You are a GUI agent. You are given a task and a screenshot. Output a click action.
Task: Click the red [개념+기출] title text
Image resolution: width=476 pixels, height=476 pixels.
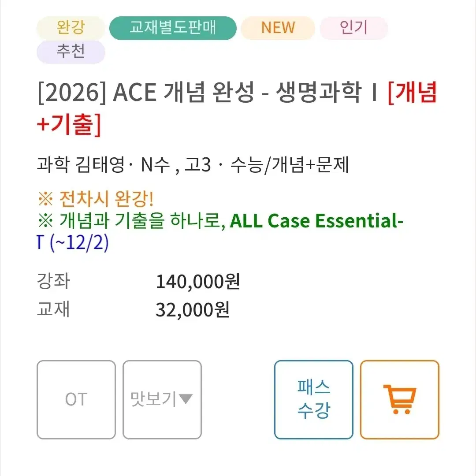(237, 108)
